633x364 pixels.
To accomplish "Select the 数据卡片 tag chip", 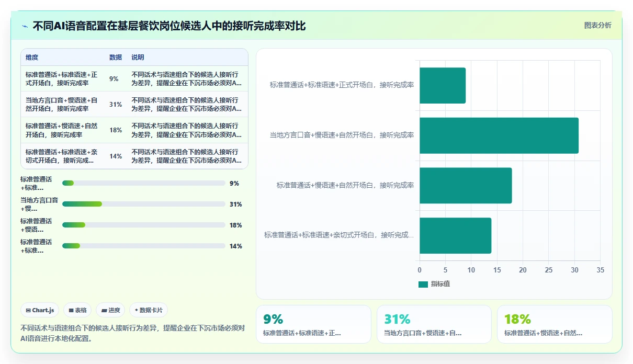I will 149,310.
